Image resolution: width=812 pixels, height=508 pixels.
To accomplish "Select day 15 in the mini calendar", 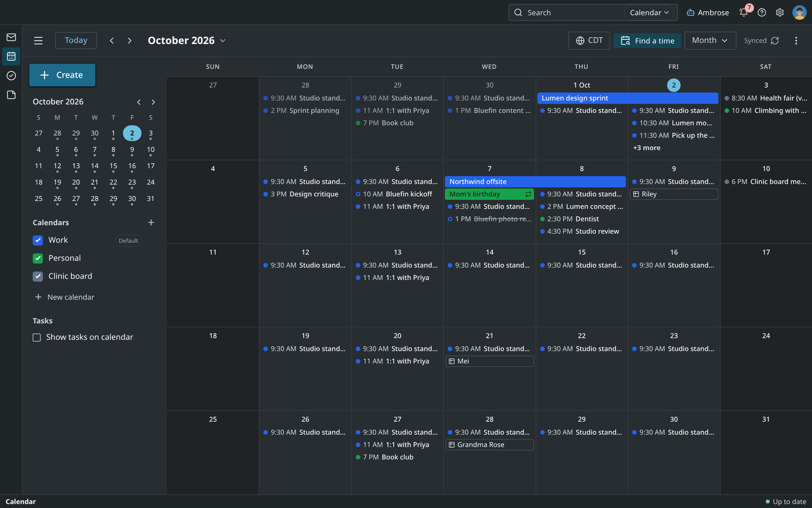I will pyautogui.click(x=113, y=166).
